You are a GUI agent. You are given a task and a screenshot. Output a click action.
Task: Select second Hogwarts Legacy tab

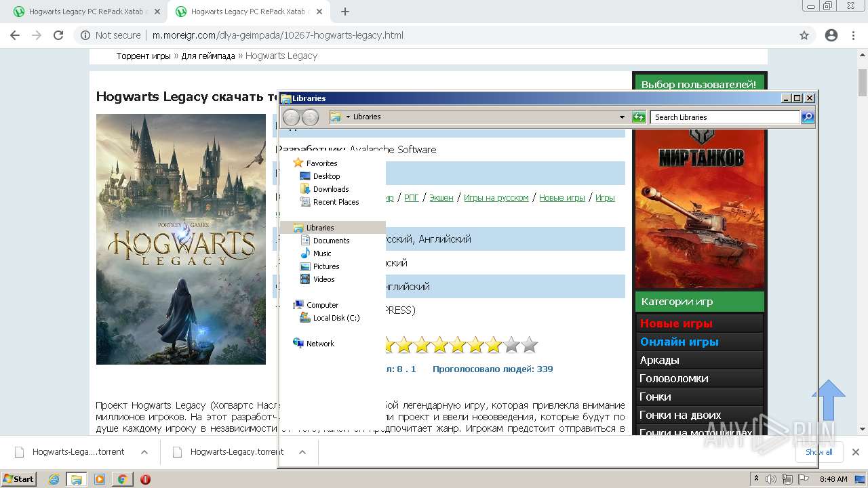[248, 12]
